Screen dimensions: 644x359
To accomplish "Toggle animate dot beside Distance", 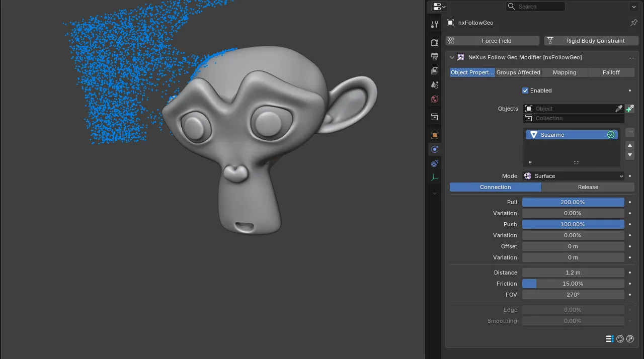I will (x=630, y=273).
